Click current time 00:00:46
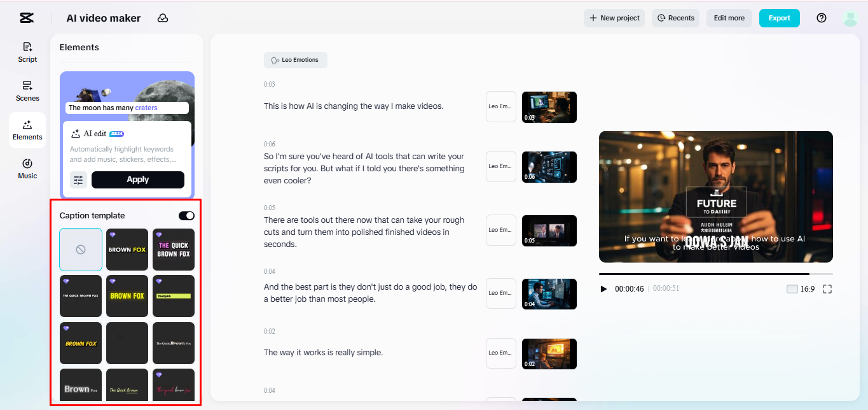The height and width of the screenshot is (410, 868). (x=630, y=289)
